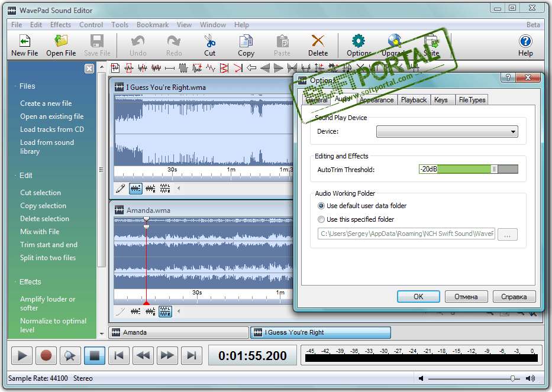Viewport: 552px width, 392px height.
Task: Click the loud speaker icon at volume end
Action: tap(530, 378)
